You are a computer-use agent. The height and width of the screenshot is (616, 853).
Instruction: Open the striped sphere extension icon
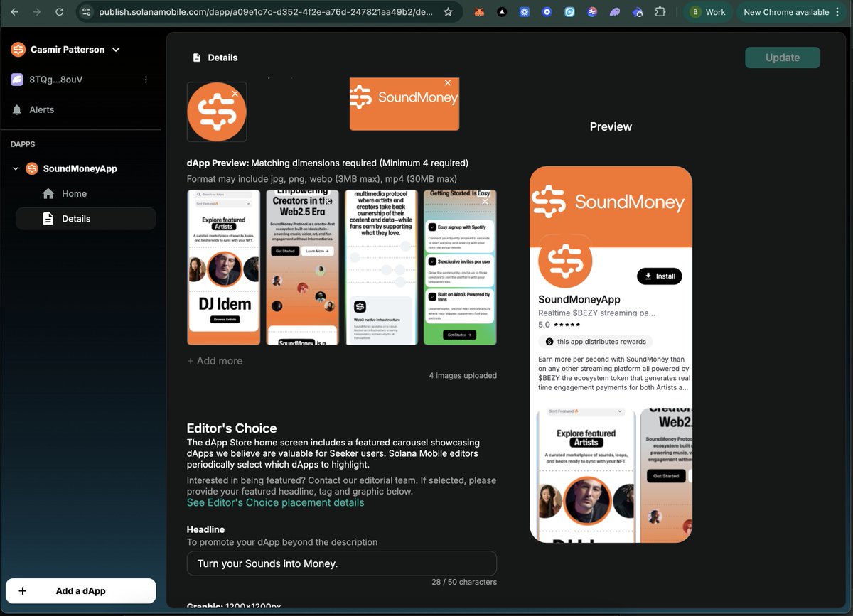coord(592,12)
